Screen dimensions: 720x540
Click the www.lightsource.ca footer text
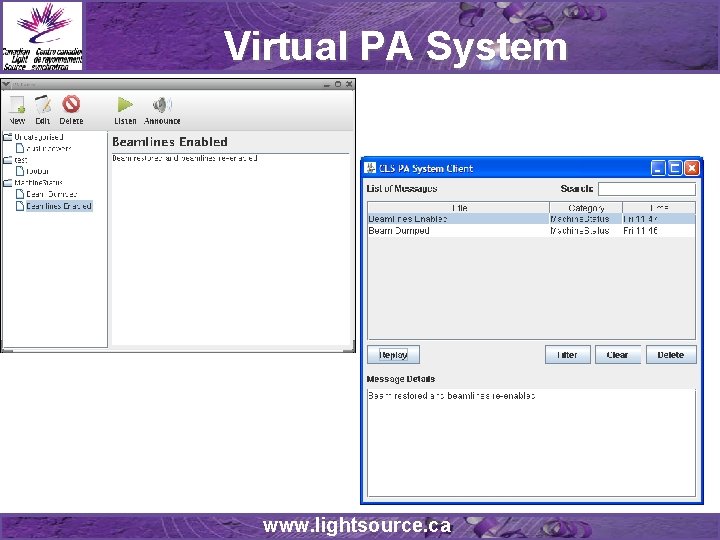[x=357, y=526]
